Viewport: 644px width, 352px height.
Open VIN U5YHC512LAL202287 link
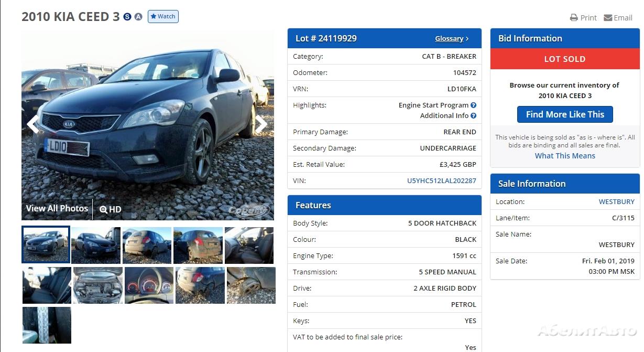442,180
